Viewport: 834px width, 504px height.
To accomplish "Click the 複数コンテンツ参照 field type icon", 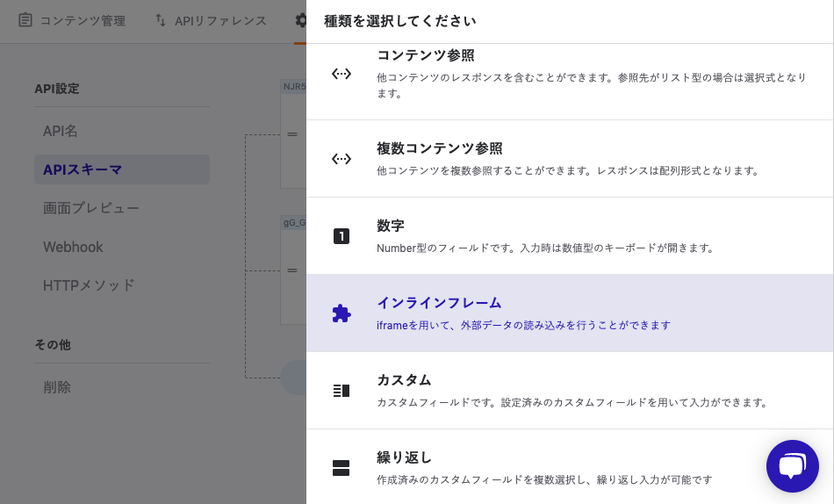I will coord(342,159).
